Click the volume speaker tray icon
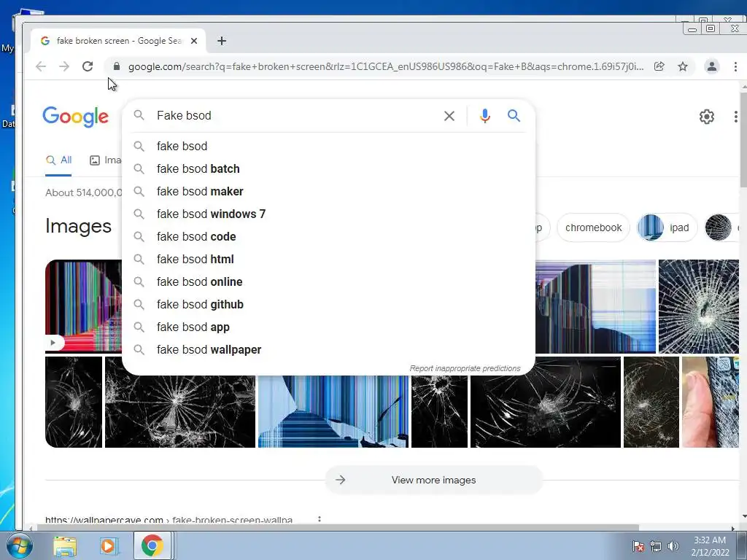Screen dimensions: 747x560 673,546
